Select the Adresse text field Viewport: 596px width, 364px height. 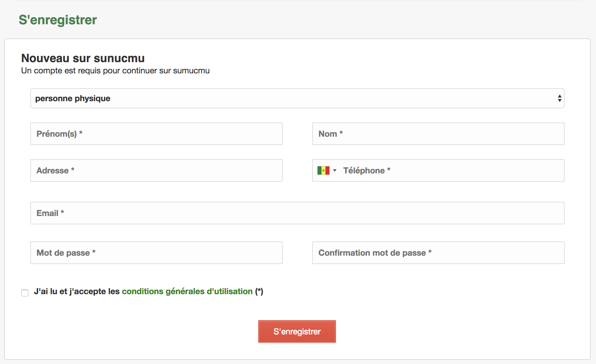156,170
